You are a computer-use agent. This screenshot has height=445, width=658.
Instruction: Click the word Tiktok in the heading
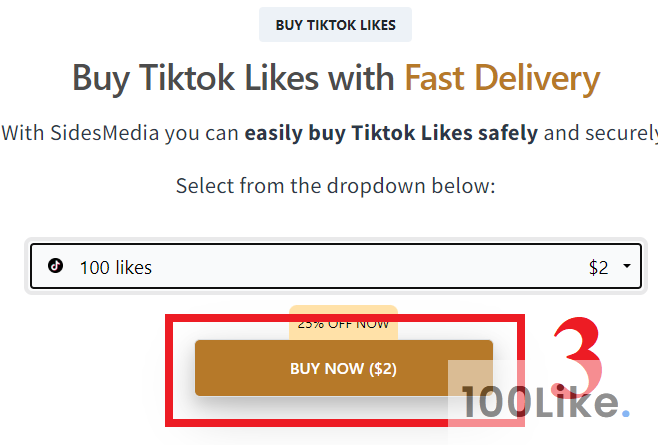point(186,78)
